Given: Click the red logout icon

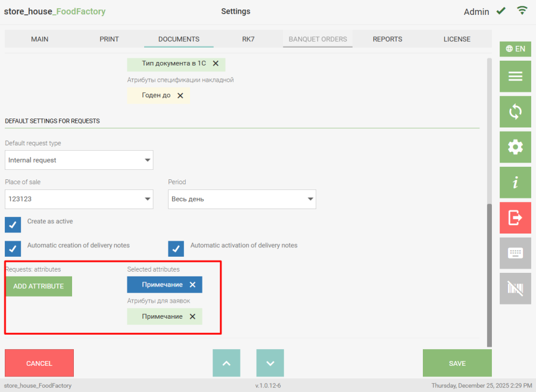Looking at the screenshot, I should click(x=515, y=218).
